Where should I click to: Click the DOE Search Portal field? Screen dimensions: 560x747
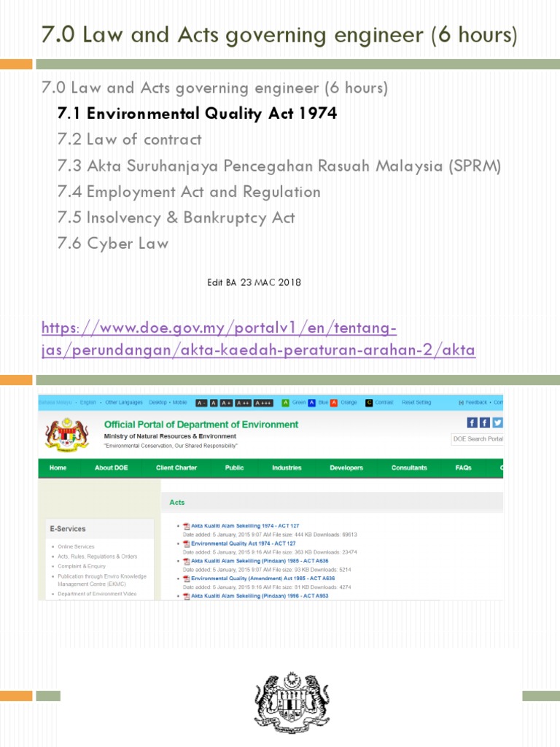tap(477, 439)
